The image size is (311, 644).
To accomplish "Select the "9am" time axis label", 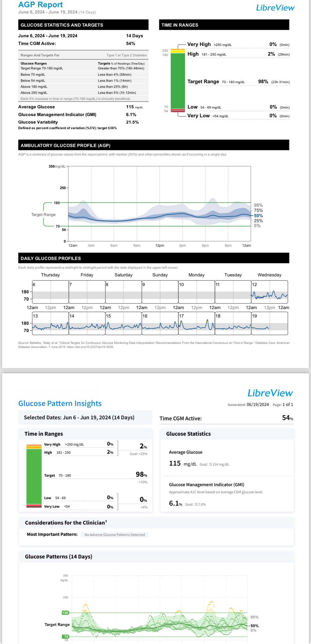I will click(x=137, y=245).
